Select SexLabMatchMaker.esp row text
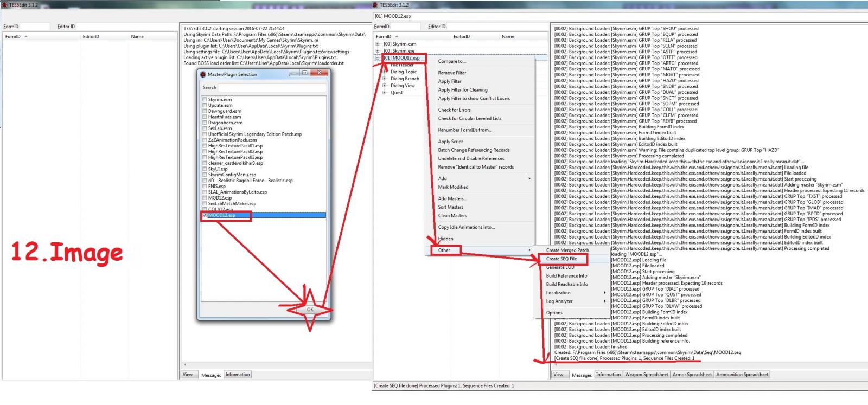The width and height of the screenshot is (868, 405). [232, 204]
